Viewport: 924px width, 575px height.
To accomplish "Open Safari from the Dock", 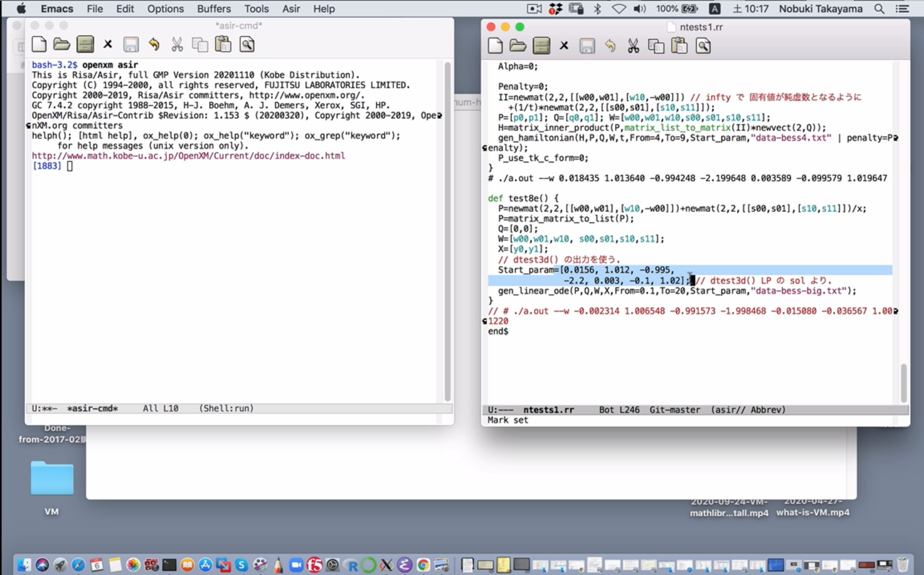I will tap(78, 565).
